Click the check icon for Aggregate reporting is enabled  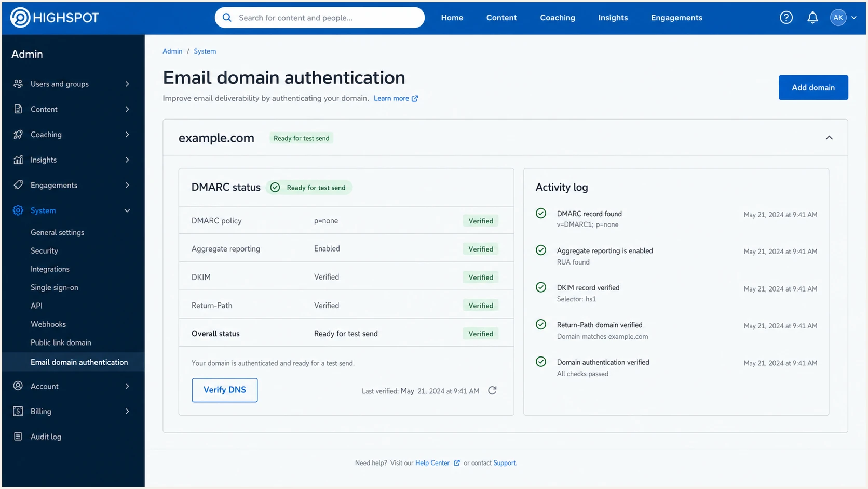[x=541, y=250]
